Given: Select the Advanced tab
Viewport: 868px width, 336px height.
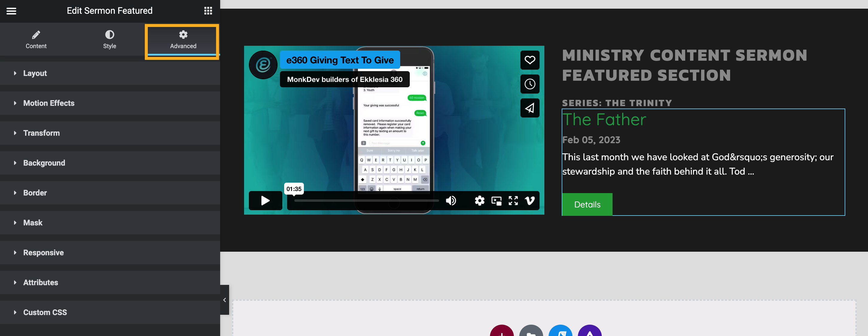Looking at the screenshot, I should click(183, 39).
